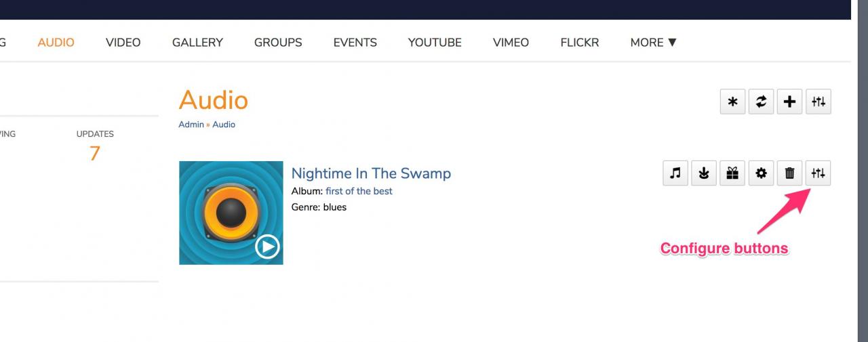Open the Nightime In The Swamp title link
This screenshot has width=868, height=342.
(x=371, y=173)
